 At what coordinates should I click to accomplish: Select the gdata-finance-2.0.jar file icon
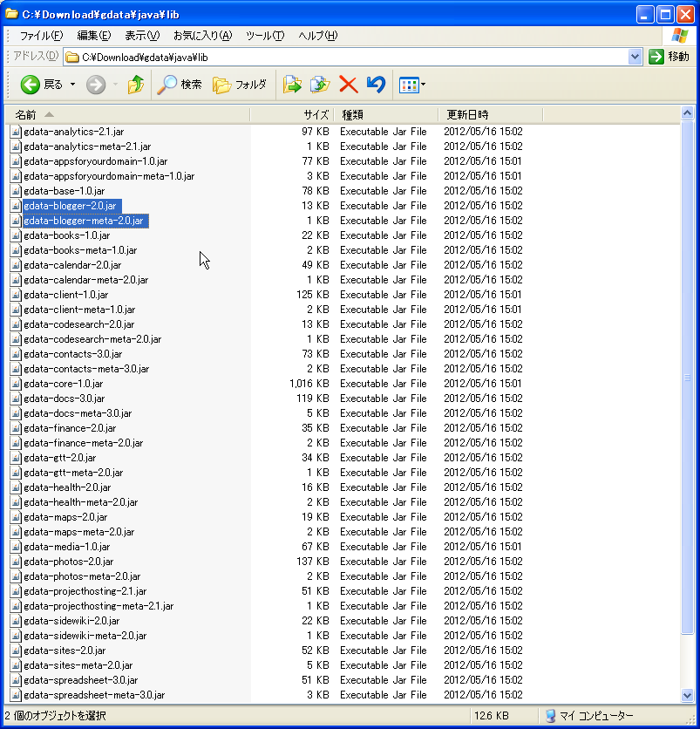point(16,428)
